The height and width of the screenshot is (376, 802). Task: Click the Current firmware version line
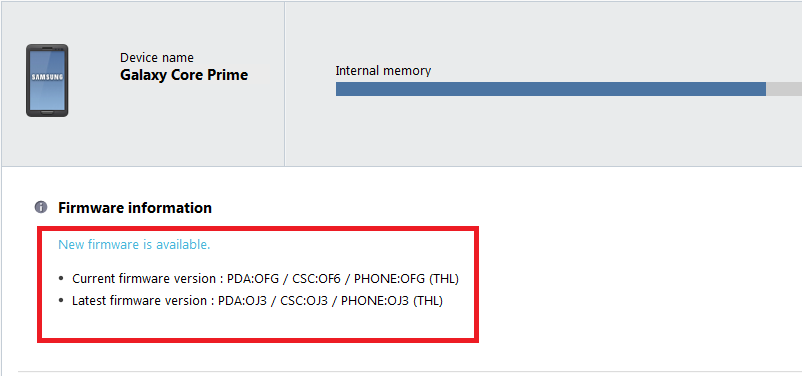click(x=265, y=279)
